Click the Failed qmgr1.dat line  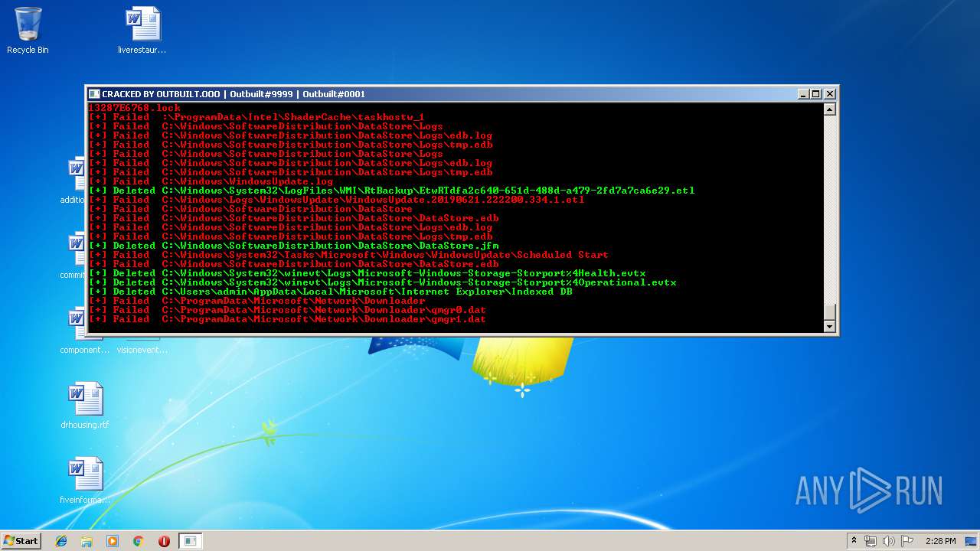tap(287, 319)
